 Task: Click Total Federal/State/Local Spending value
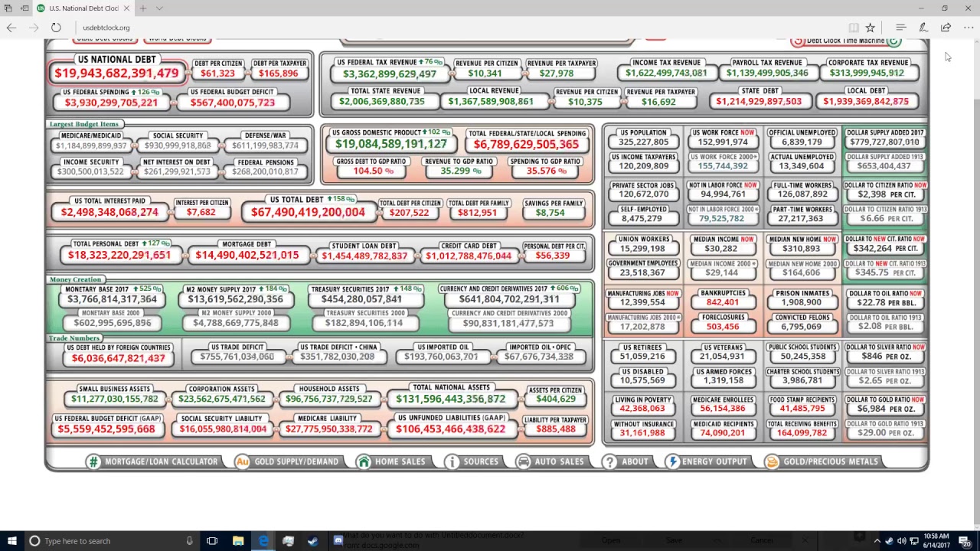[x=526, y=144]
